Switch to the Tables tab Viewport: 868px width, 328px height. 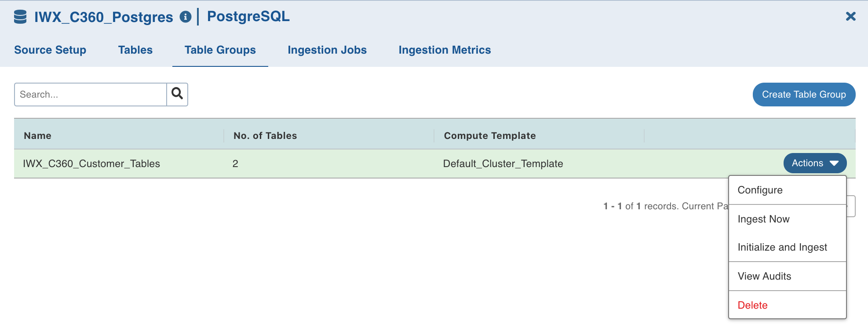click(x=135, y=50)
